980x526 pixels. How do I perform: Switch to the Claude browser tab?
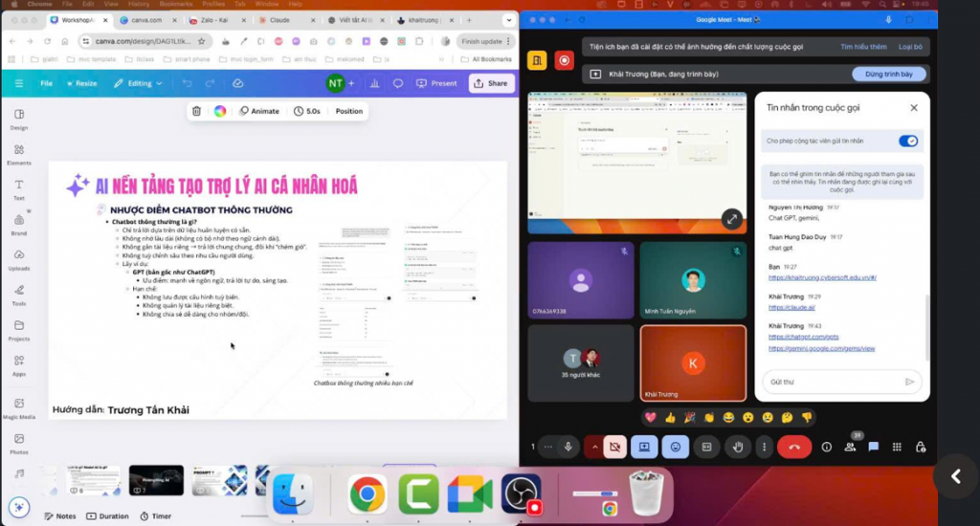(x=275, y=19)
